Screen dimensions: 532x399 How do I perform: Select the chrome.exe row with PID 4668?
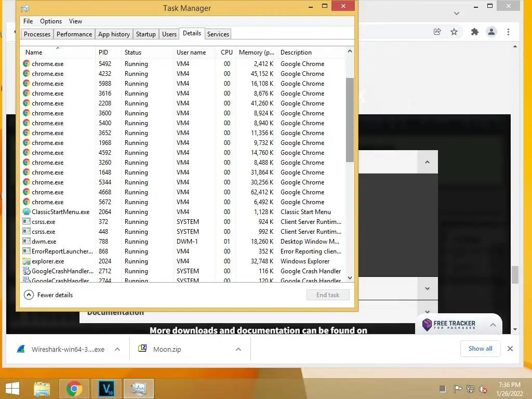(183, 192)
